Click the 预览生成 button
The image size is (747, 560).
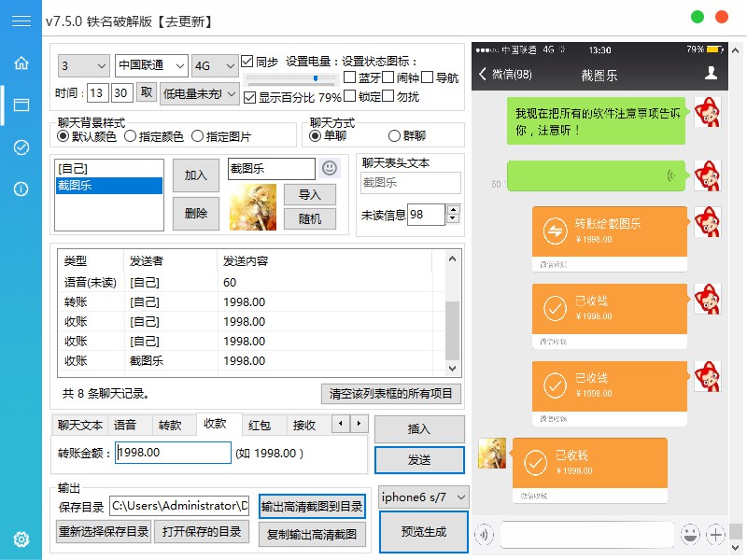point(424,531)
